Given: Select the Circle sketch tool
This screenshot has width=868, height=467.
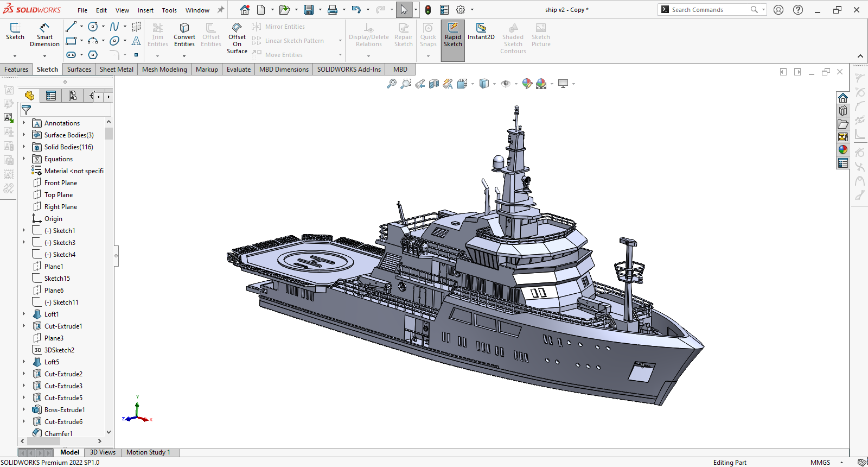Looking at the screenshot, I should point(93,27).
